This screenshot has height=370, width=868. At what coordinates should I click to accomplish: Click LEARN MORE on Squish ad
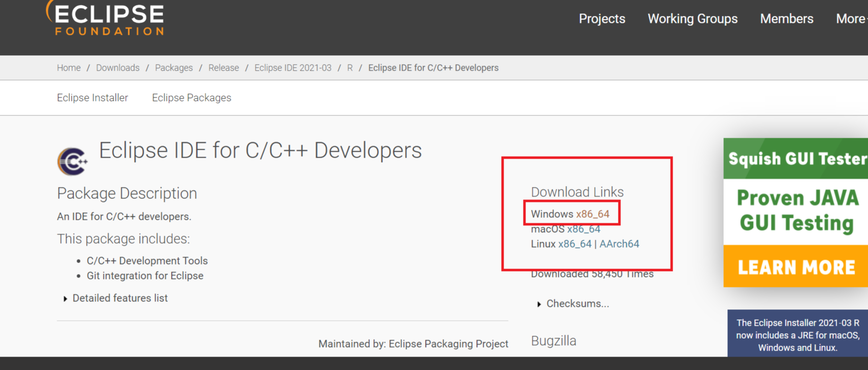click(x=796, y=267)
